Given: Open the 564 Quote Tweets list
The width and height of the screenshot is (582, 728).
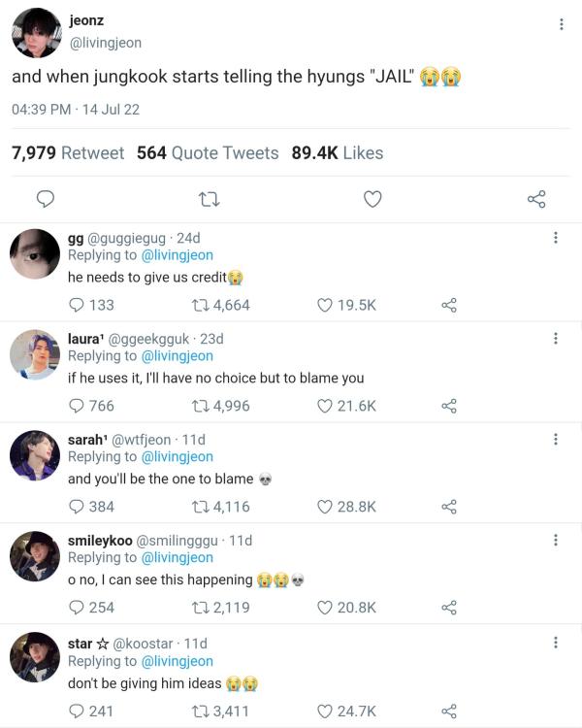Looking at the screenshot, I should click(x=208, y=153).
